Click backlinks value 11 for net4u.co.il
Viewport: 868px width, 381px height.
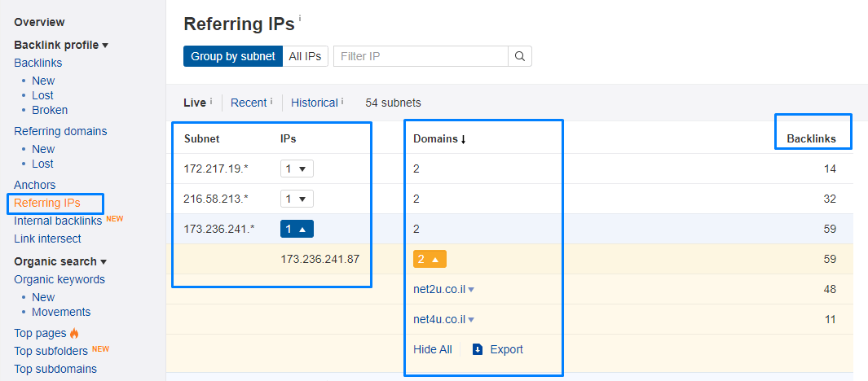coord(829,320)
